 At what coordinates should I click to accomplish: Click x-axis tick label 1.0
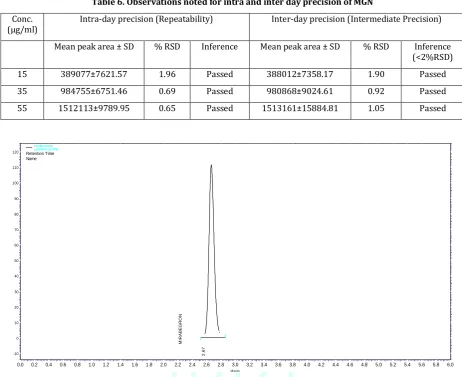(92, 365)
